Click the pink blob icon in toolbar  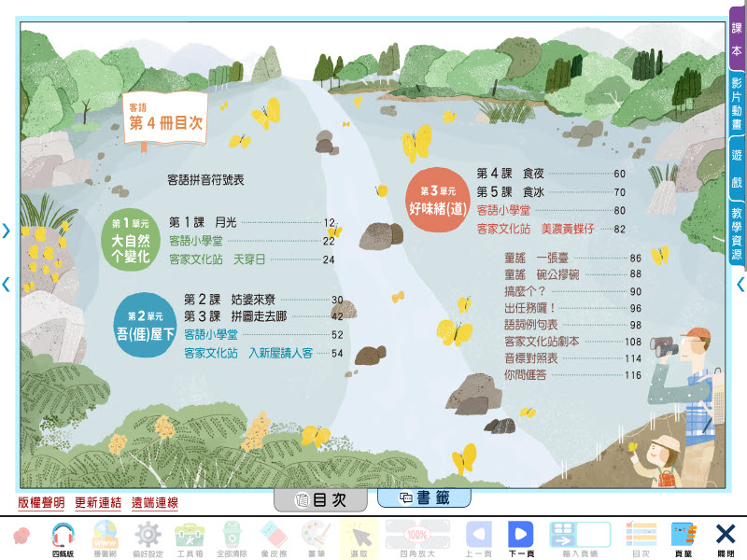[x=21, y=536]
